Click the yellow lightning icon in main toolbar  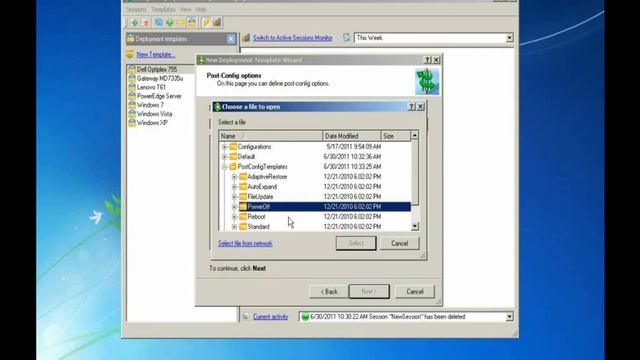206,23
